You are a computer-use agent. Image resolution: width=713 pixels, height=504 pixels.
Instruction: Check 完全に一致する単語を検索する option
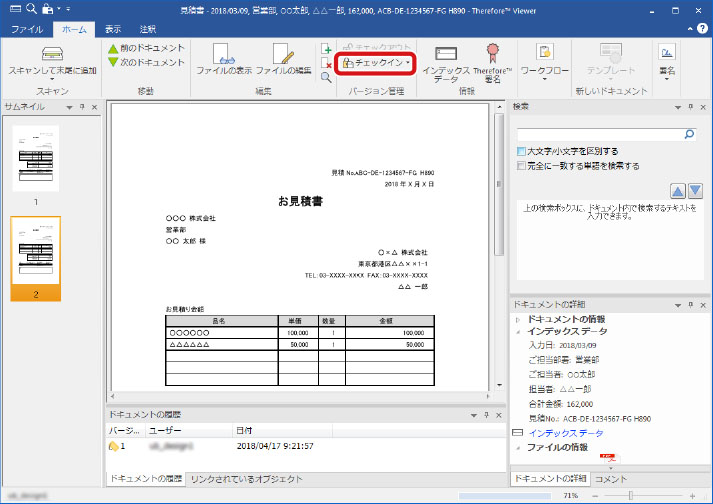click(x=521, y=166)
